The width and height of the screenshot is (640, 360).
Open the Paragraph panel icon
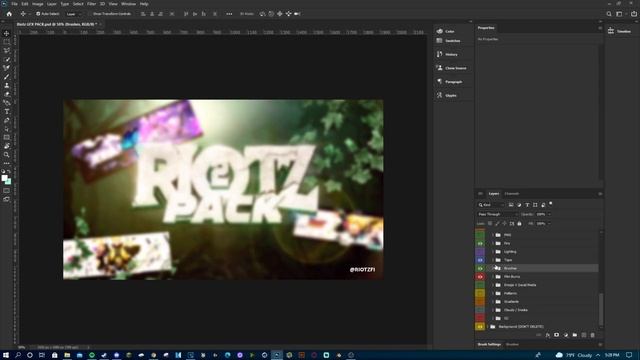(x=440, y=82)
